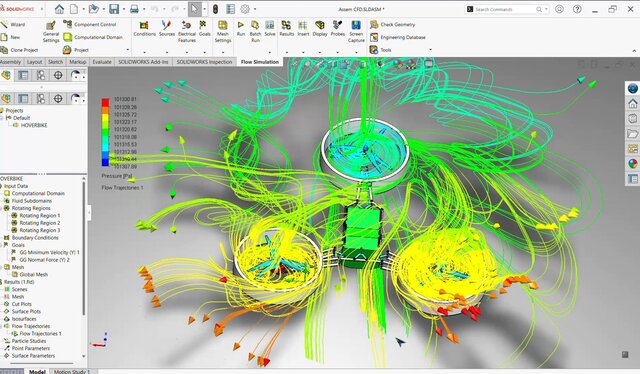The image size is (640, 374).
Task: Open the Options gear icon
Action: [245, 9]
